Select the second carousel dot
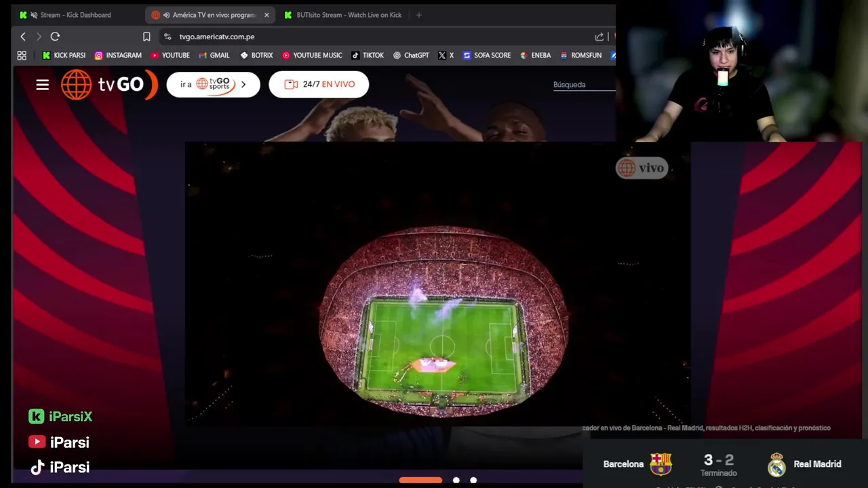This screenshot has width=868, height=488. (x=456, y=480)
